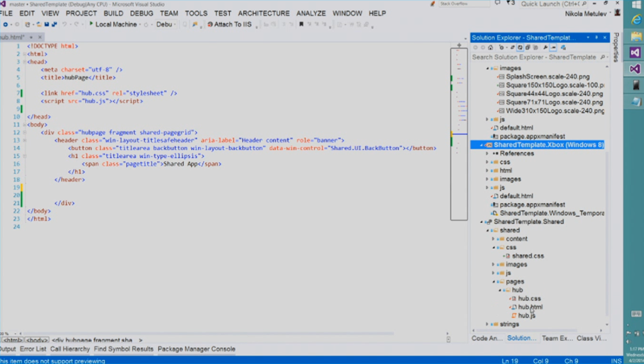Screen dimensions: 644x364
Task: Click the Save All toolbar icon
Action: pos(54,25)
